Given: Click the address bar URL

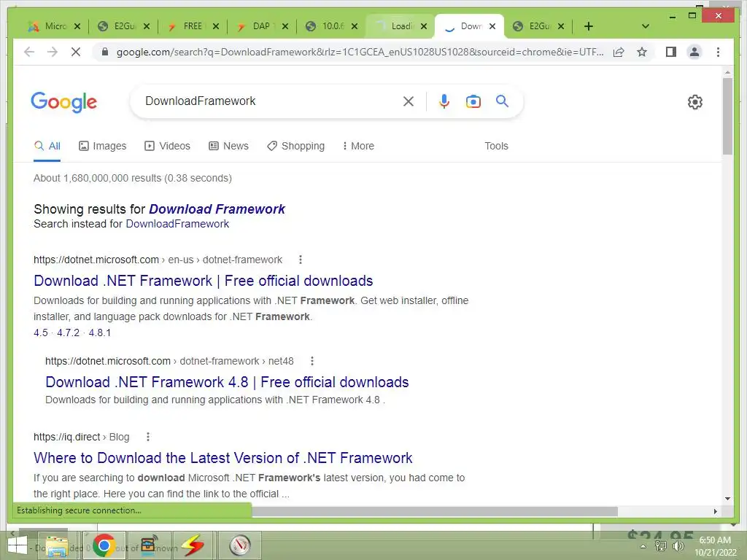Looking at the screenshot, I should pos(360,52).
